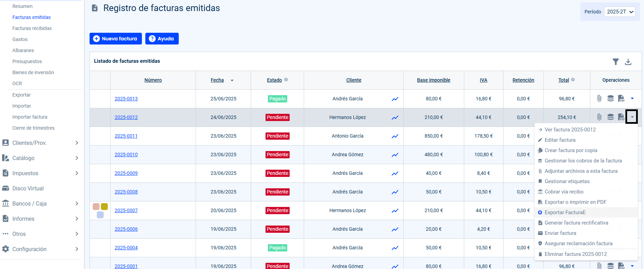This screenshot has width=644, height=269.
Task: Sort the table by Fecha column header
Action: point(217,80)
